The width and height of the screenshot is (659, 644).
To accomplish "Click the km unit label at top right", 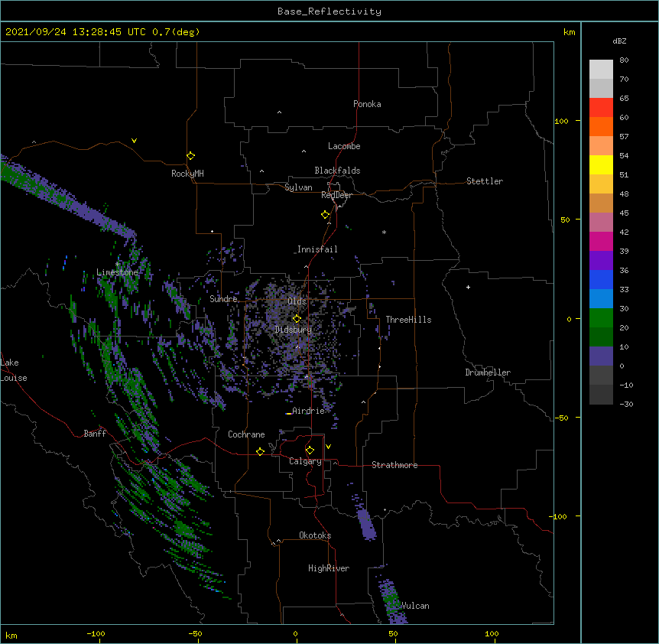I will [x=569, y=32].
